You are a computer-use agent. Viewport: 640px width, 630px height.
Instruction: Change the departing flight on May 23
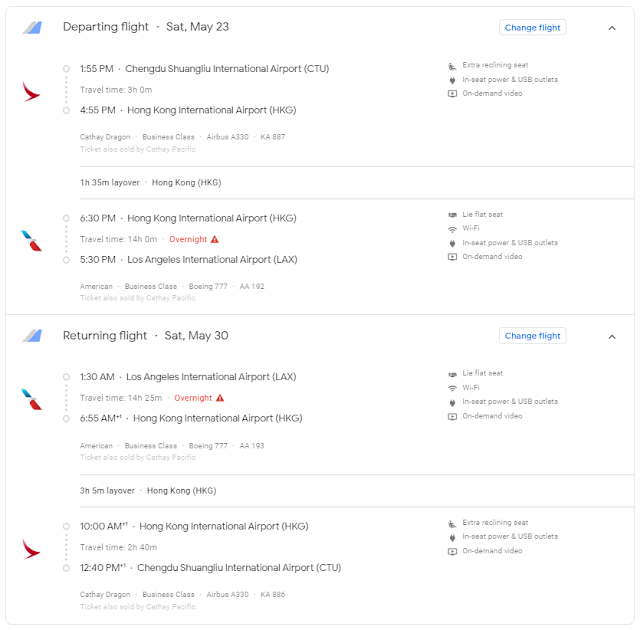click(532, 28)
